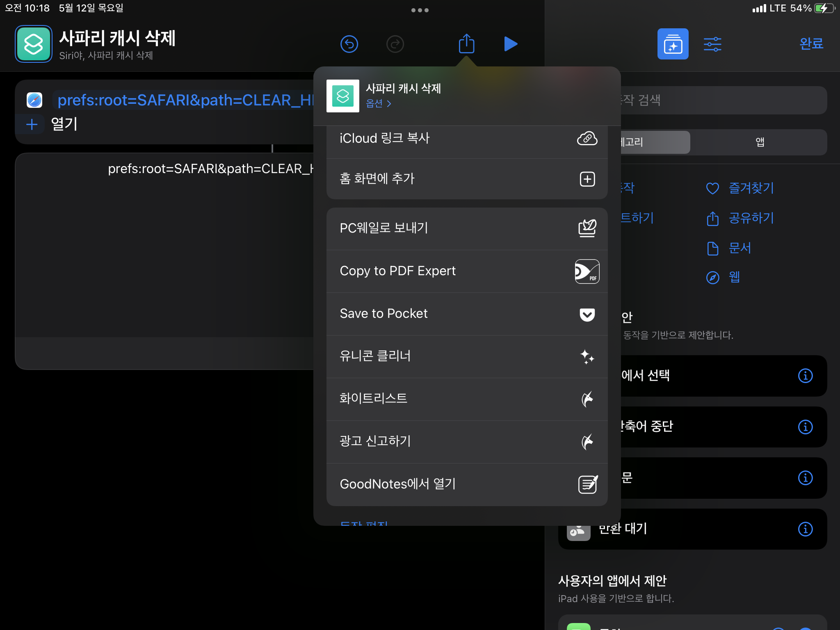Switch to the 카테고리 tab

point(655,142)
